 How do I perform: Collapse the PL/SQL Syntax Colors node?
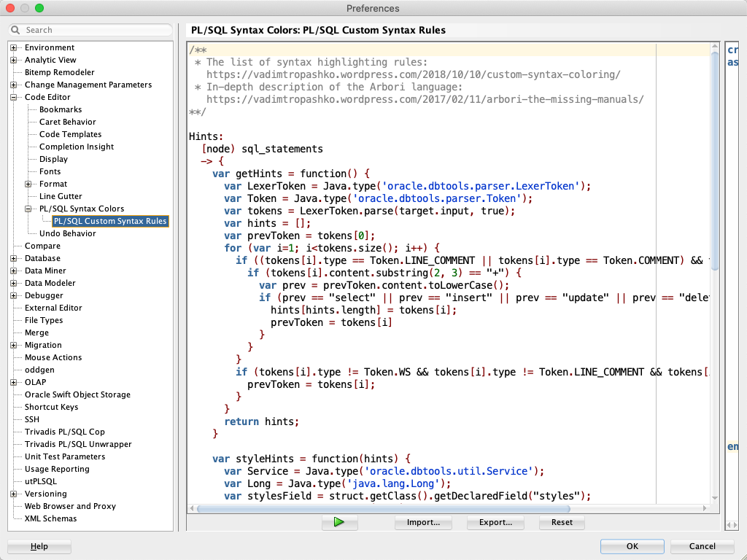pyautogui.click(x=28, y=209)
